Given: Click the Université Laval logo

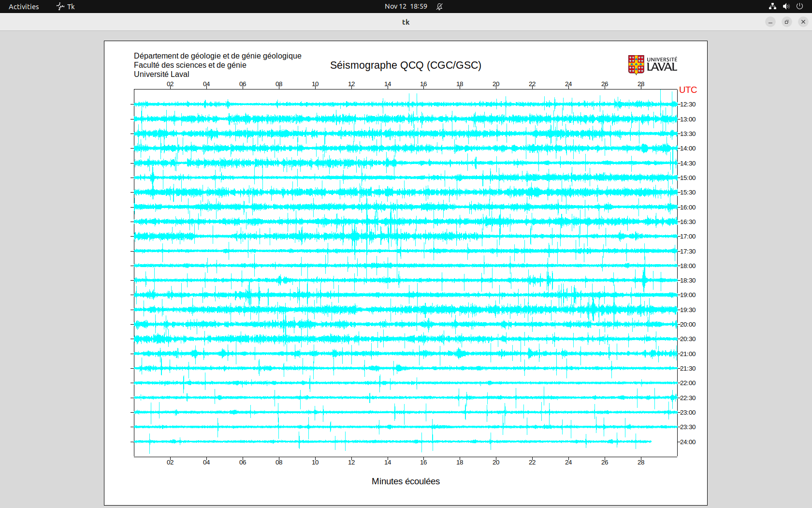Looking at the screenshot, I should [652, 65].
